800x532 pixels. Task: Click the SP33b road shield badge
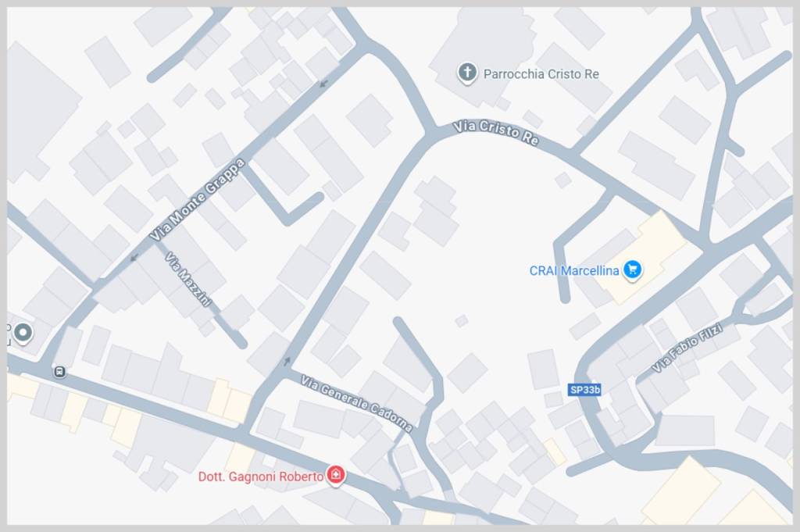pos(584,390)
